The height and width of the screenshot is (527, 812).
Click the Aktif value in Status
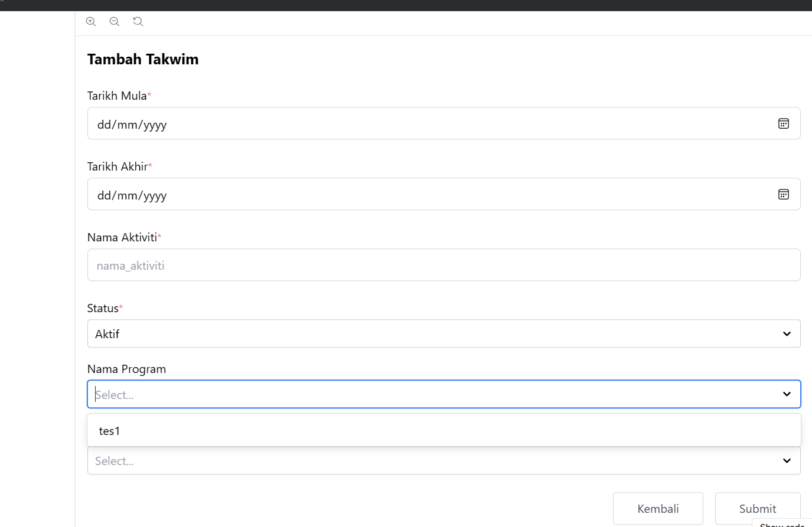(x=107, y=334)
